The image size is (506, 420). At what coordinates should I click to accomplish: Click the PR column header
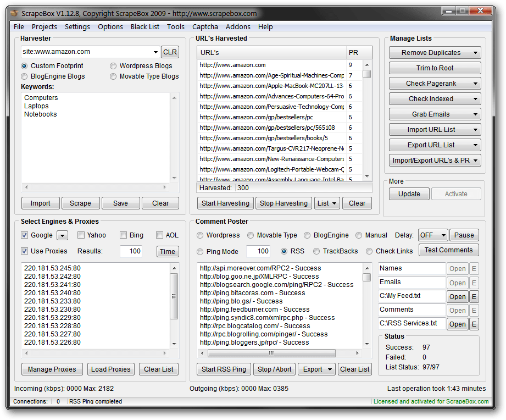(359, 53)
